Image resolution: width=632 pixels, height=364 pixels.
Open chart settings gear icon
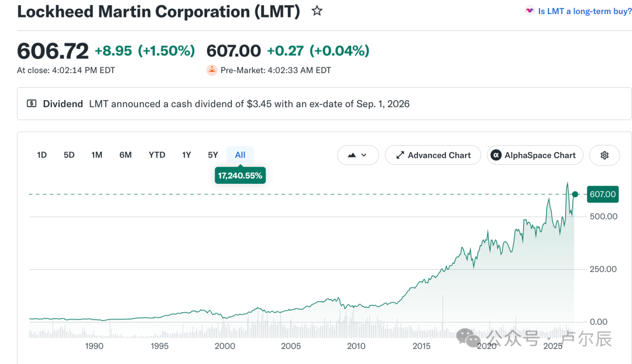604,155
